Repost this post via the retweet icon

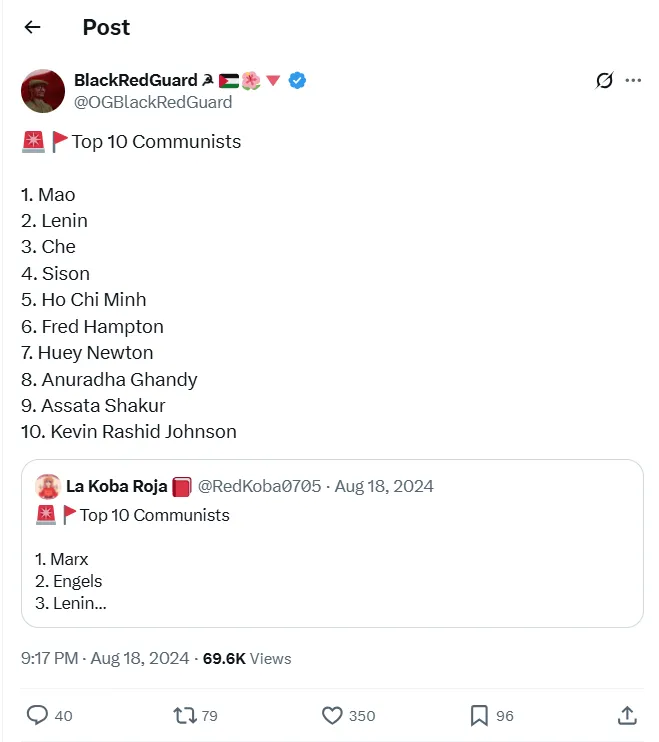[x=185, y=715]
